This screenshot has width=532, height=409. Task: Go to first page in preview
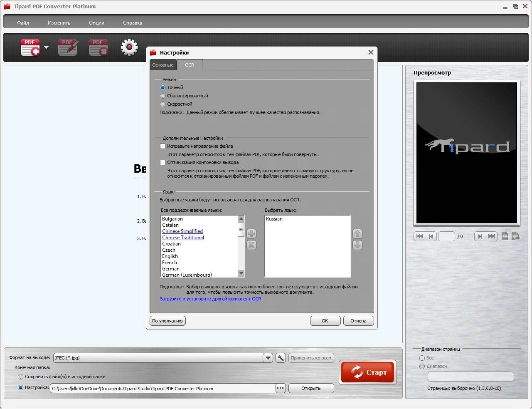coord(419,236)
